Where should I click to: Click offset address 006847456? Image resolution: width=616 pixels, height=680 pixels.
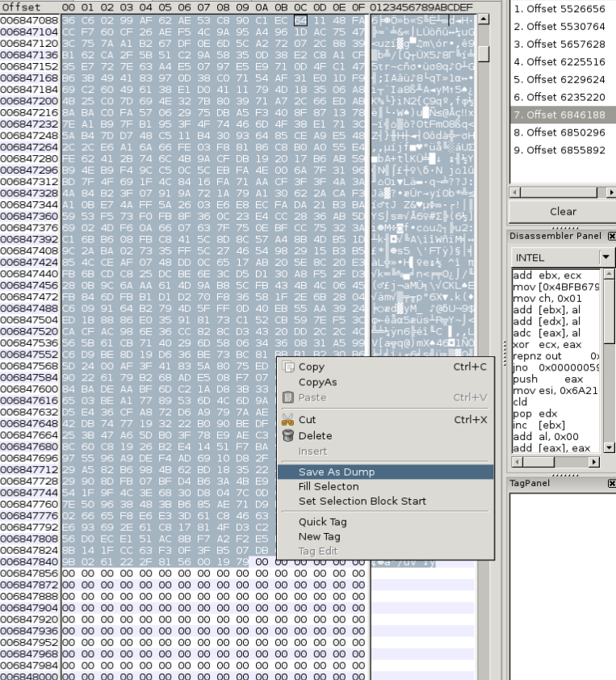[29, 285]
